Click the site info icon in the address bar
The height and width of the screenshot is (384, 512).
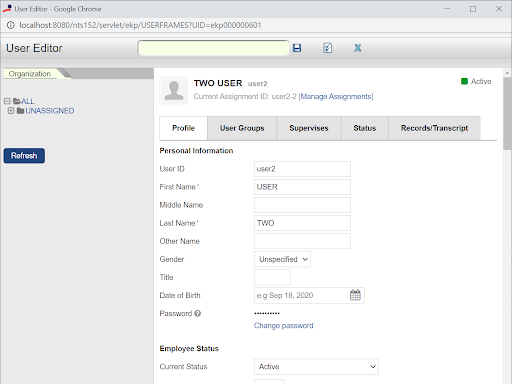click(x=10, y=25)
